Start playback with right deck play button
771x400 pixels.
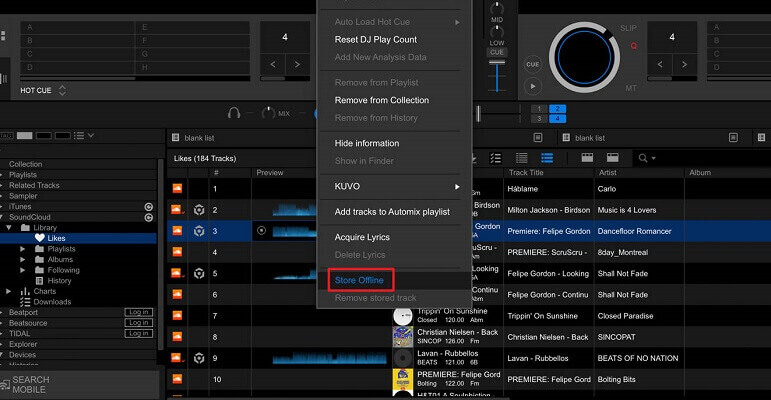[533, 86]
